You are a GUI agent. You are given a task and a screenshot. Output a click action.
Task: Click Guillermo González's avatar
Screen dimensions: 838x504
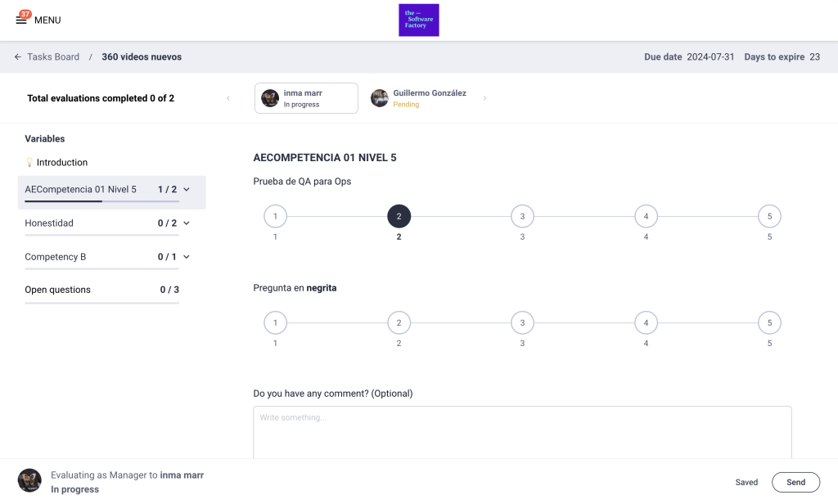tap(380, 98)
